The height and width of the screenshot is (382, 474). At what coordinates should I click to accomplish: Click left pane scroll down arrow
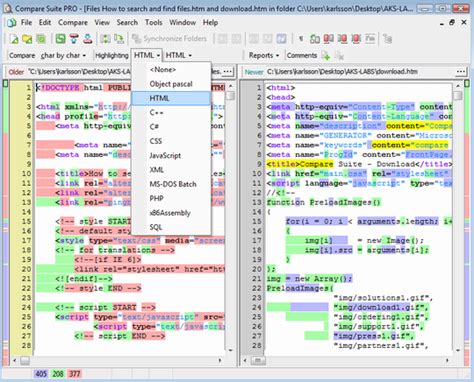230,350
